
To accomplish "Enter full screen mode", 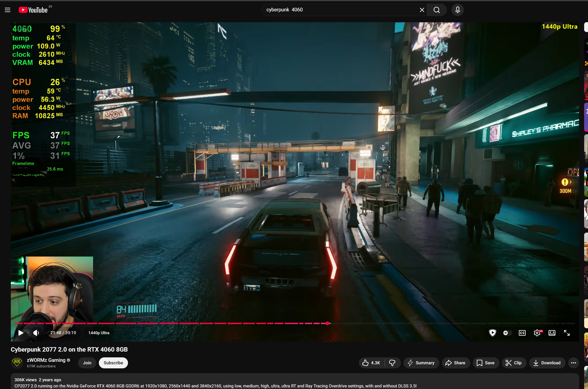I will click(x=567, y=333).
